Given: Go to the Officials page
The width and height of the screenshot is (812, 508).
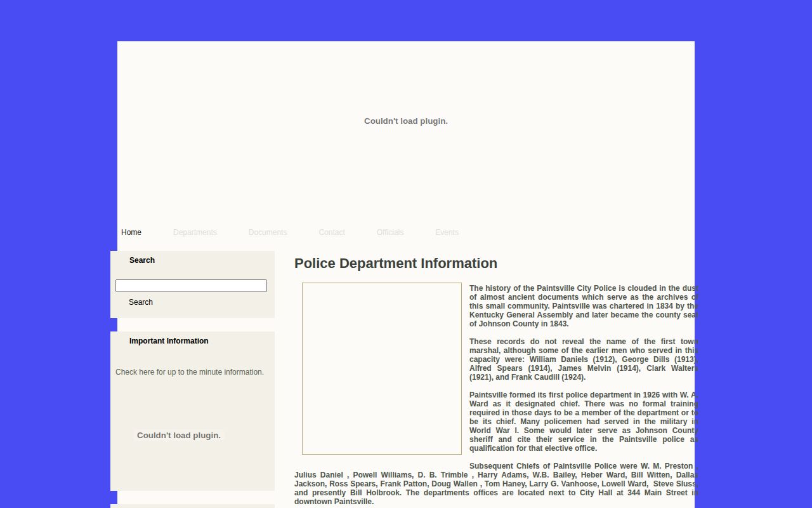Looking at the screenshot, I should click(390, 232).
